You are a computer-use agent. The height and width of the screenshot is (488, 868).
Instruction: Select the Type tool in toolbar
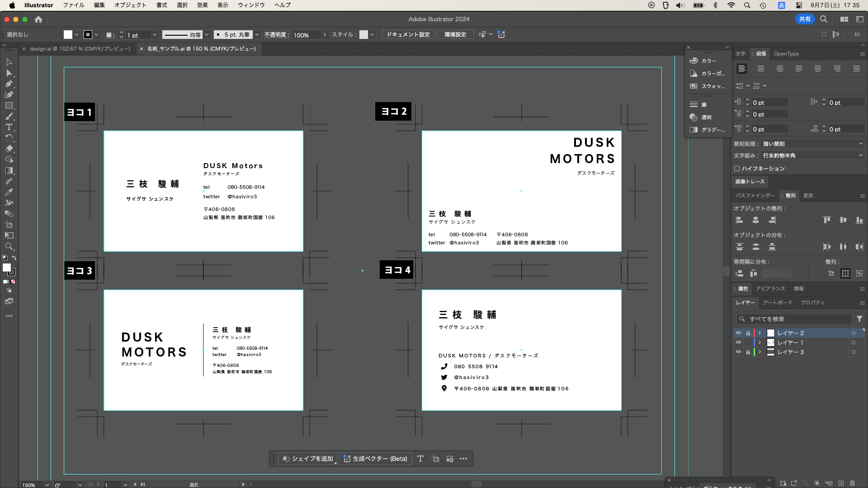[x=9, y=127]
